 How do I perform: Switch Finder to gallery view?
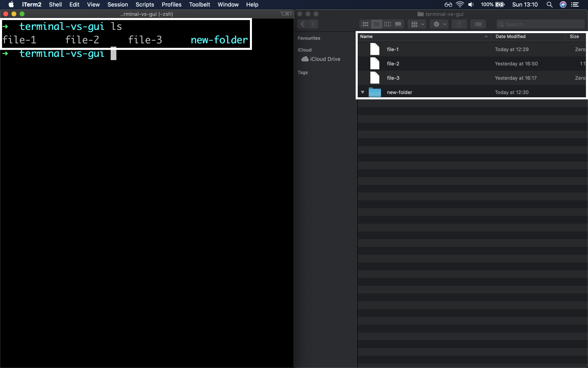(x=398, y=24)
